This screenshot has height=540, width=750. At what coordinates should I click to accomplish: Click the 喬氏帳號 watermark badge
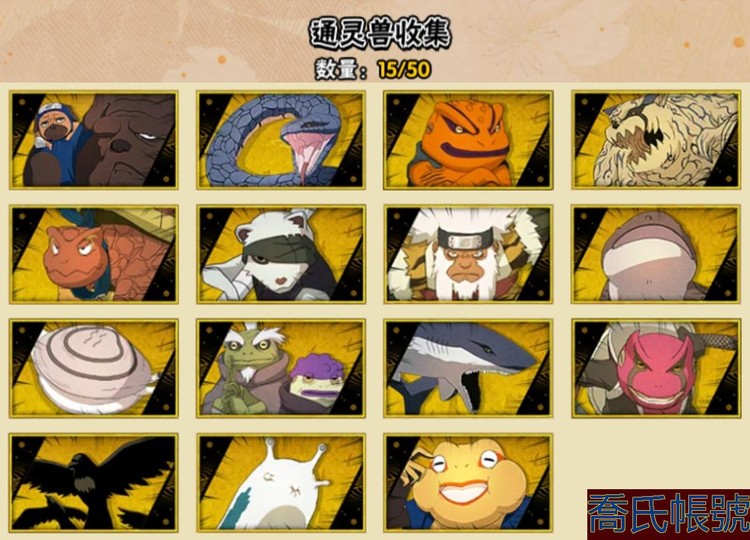point(668,514)
